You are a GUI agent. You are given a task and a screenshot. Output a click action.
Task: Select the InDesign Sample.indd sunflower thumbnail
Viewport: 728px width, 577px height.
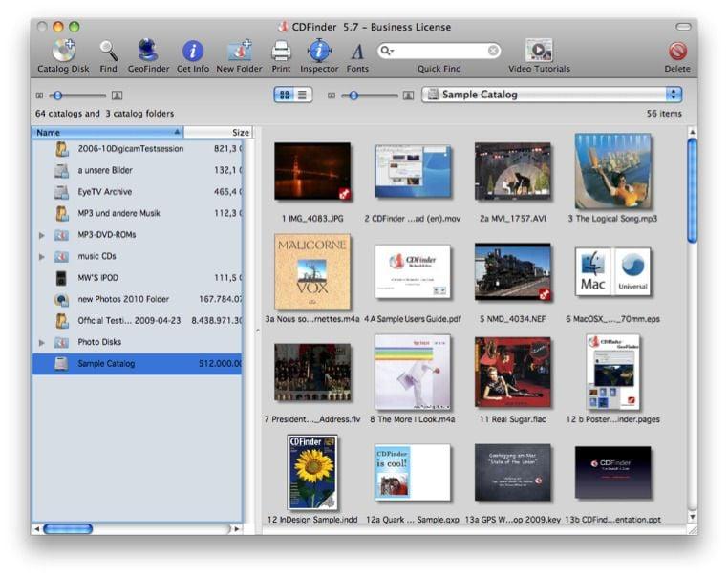point(312,473)
